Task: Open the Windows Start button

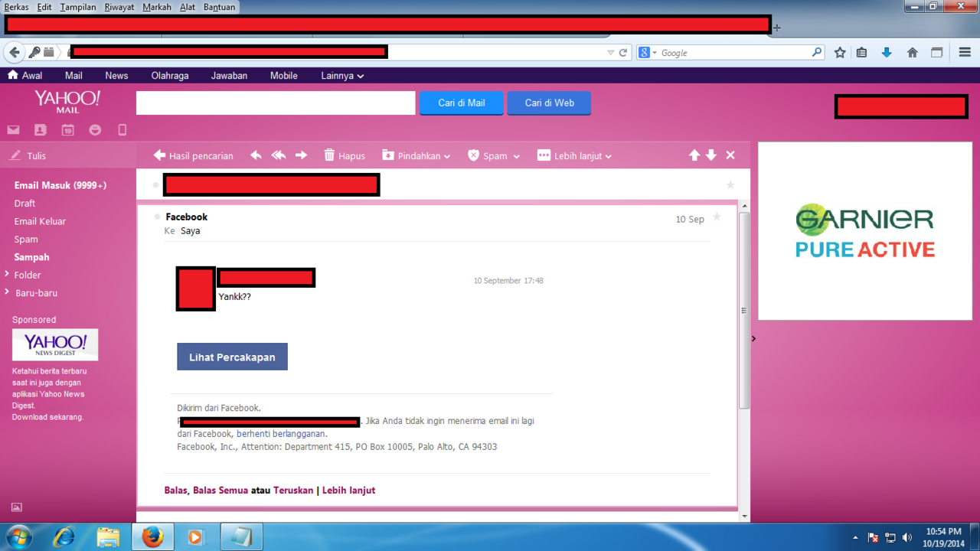Action: tap(18, 537)
